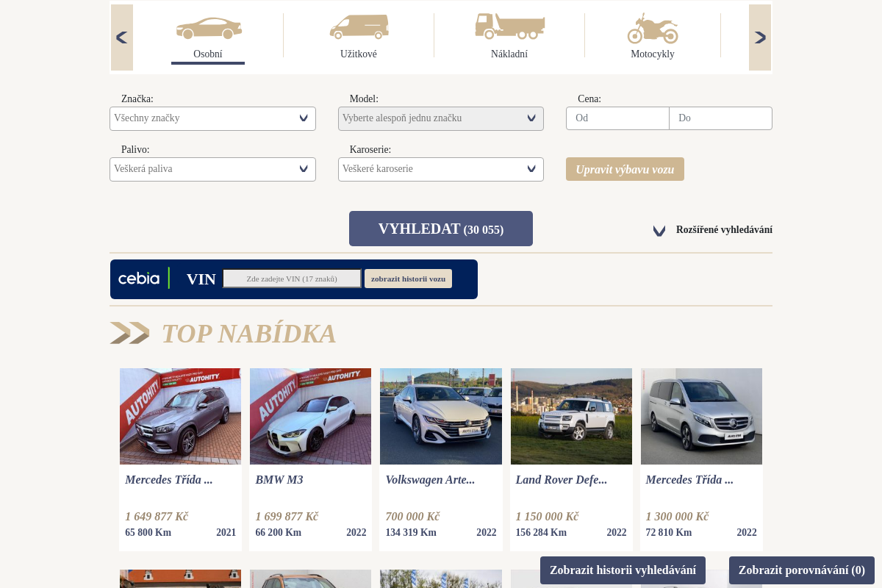Click the TOP NABÍDKA heading
Screen dimensions: 882x588
249,334
